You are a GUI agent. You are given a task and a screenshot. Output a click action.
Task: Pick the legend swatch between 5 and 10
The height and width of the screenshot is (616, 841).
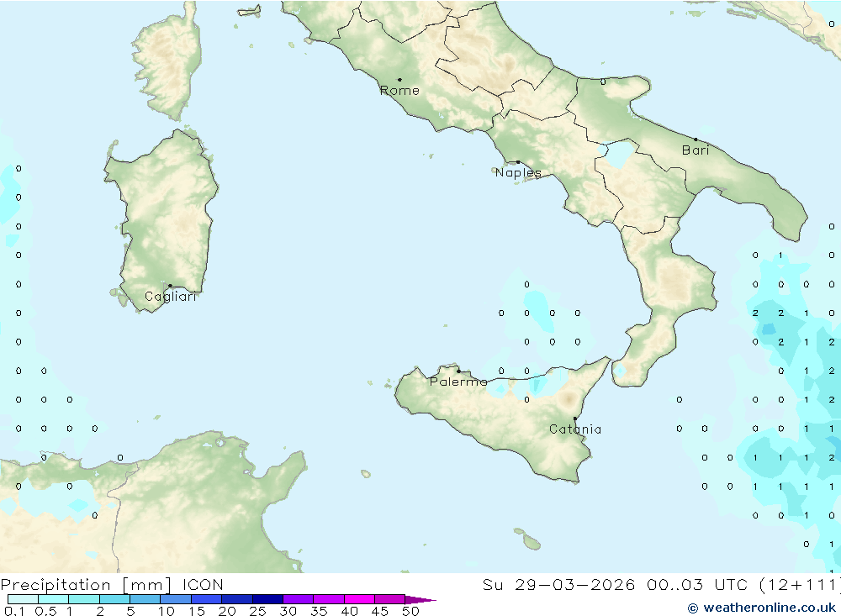coord(145,599)
